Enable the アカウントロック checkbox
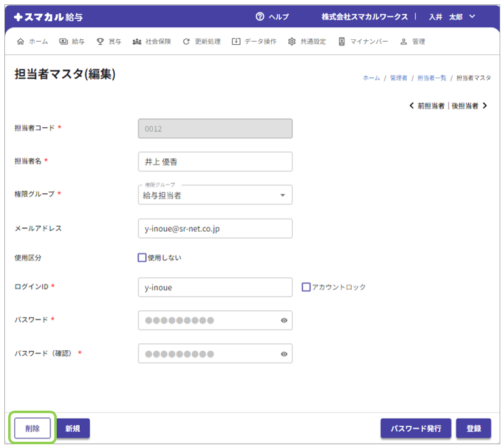Viewport: 504px width, 448px height. [306, 287]
